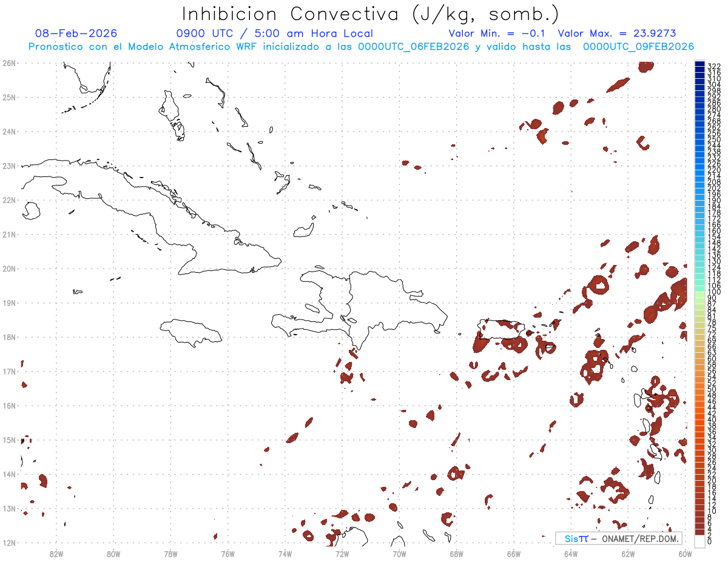Screen dimensions: 728x562
Task: Click the "19N" latitude label
Action: coord(8,303)
